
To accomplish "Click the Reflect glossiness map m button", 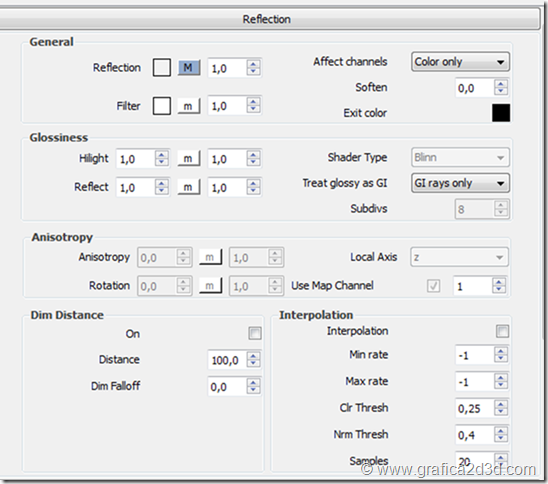I will tap(189, 187).
